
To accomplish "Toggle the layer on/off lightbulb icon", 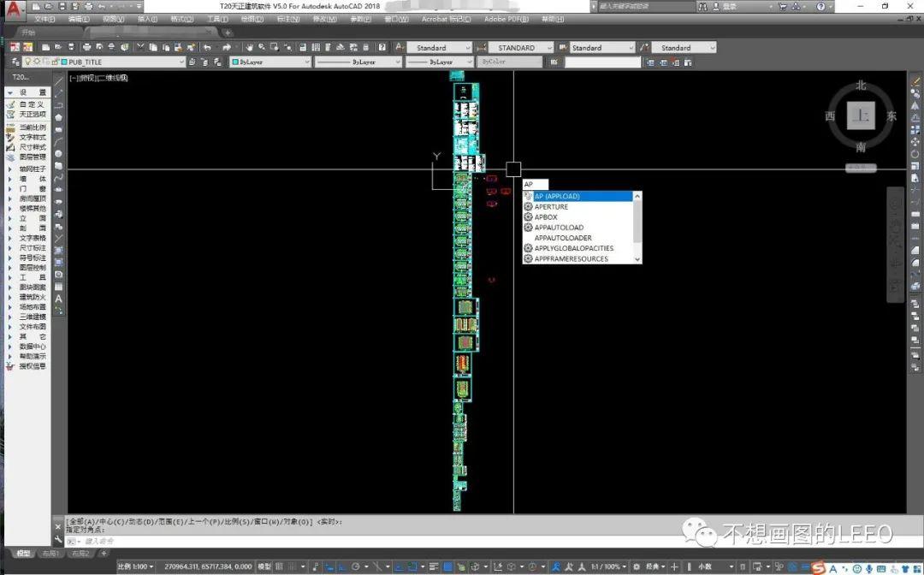I will point(27,62).
